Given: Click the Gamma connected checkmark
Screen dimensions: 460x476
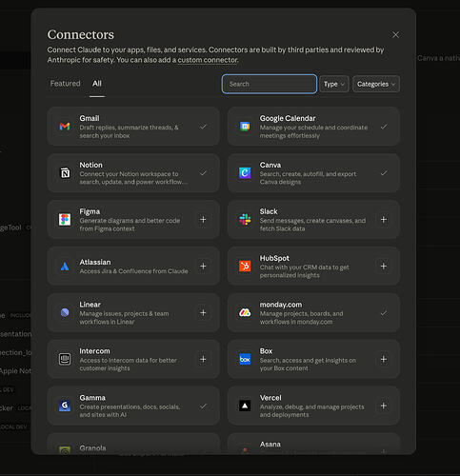Looking at the screenshot, I should tap(203, 406).
